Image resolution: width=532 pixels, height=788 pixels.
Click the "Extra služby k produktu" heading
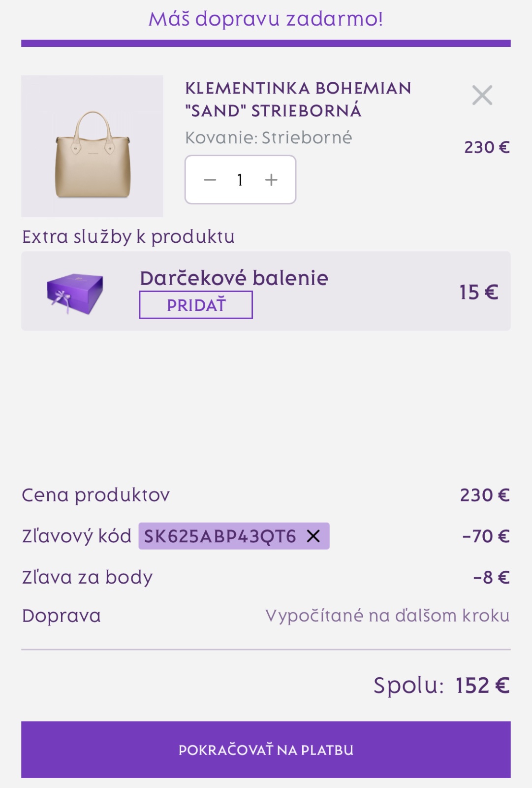(128, 237)
